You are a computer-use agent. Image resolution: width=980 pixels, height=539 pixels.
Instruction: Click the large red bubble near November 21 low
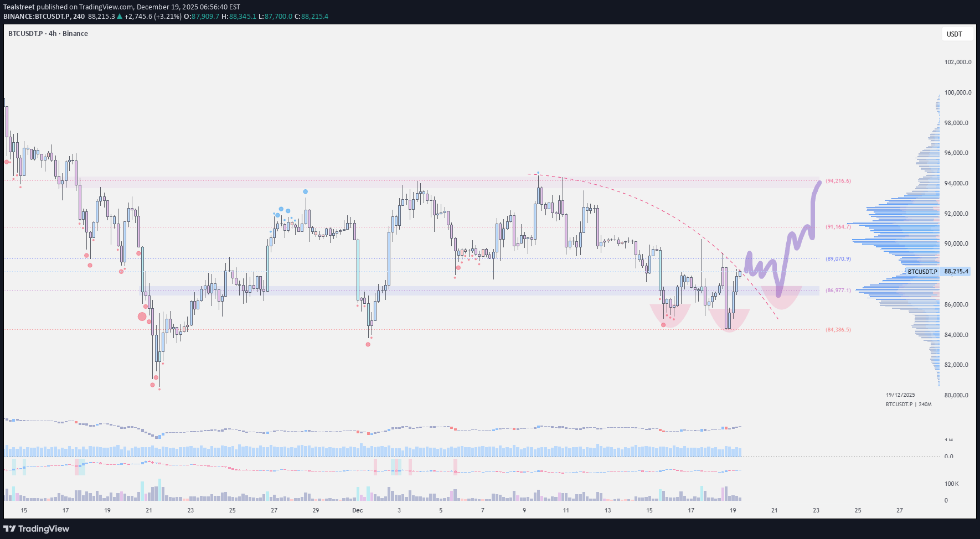tap(142, 316)
